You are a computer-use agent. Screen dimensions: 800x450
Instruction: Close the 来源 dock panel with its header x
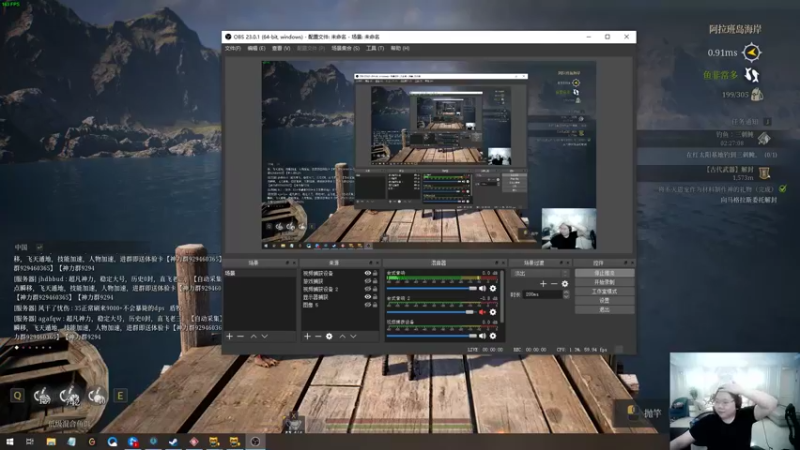tap(377, 263)
